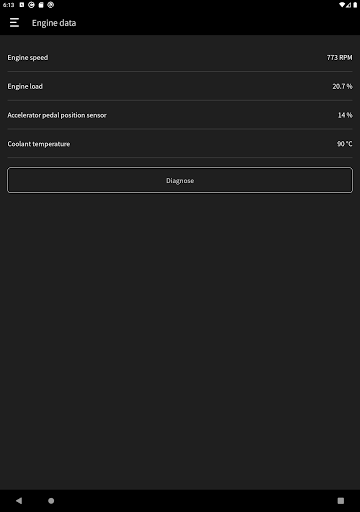This screenshot has width=360, height=512.
Task: Tap the Diagnose button
Action: [180, 180]
